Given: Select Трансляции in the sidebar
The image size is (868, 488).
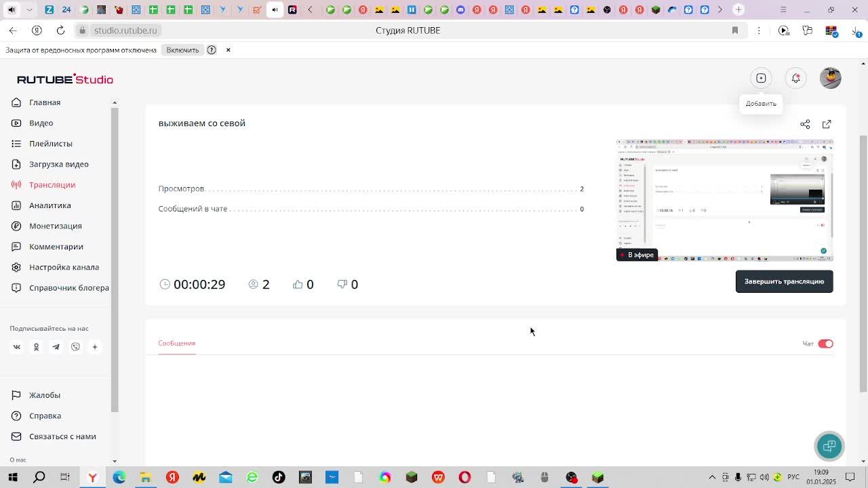Looking at the screenshot, I should coord(52,184).
